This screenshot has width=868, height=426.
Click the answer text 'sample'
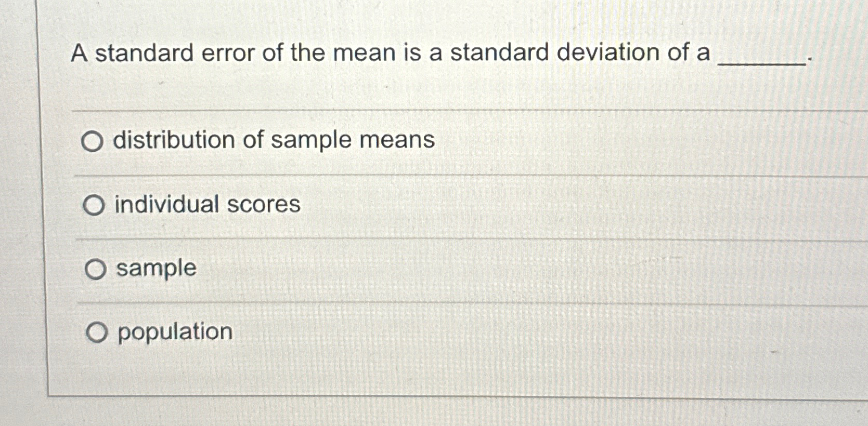click(x=156, y=269)
